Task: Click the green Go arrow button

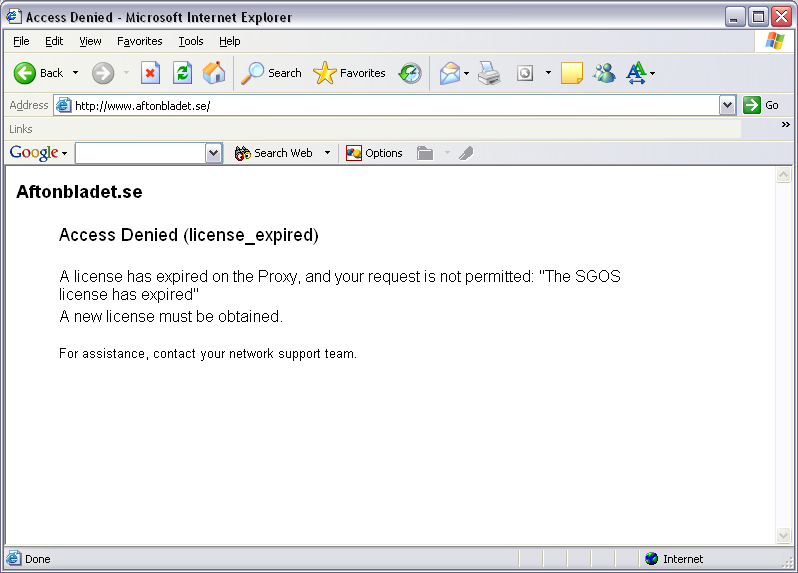Action: (752, 105)
